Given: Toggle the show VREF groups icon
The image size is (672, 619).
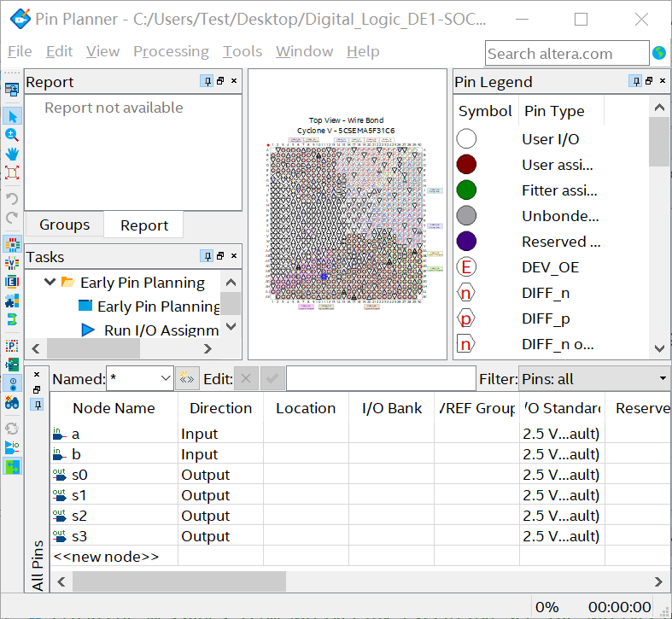Looking at the screenshot, I should [12, 263].
